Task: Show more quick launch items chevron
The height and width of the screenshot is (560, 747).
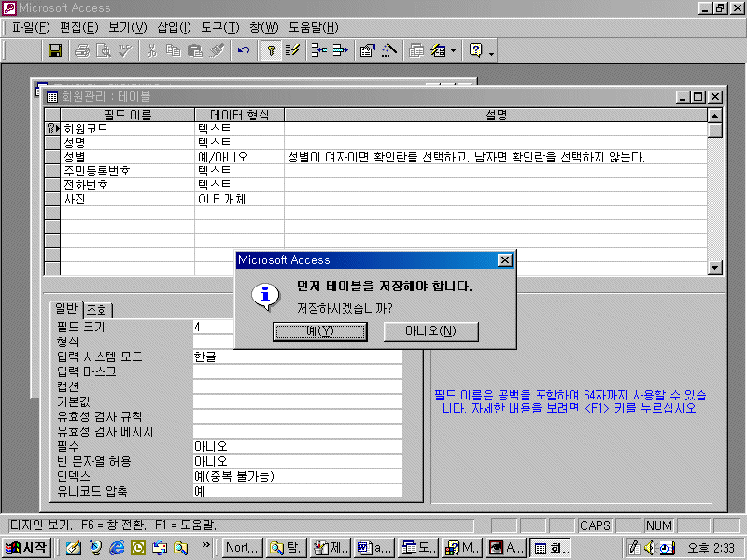Action: click(x=205, y=545)
